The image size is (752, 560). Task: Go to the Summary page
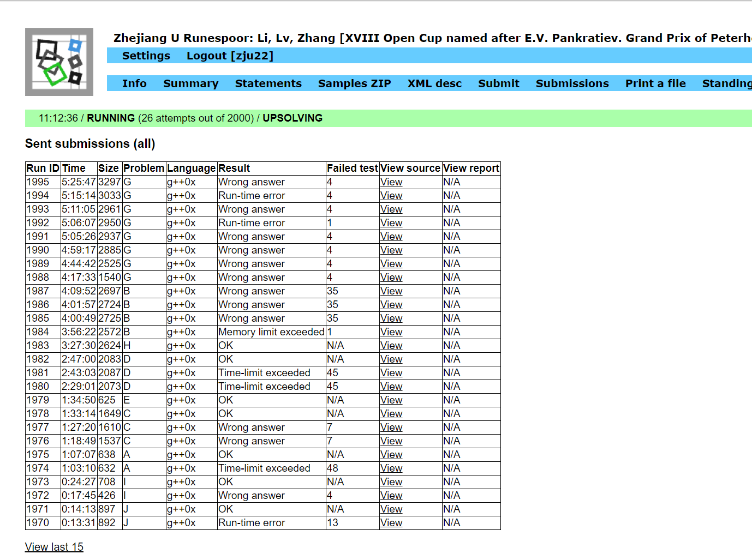pyautogui.click(x=190, y=83)
